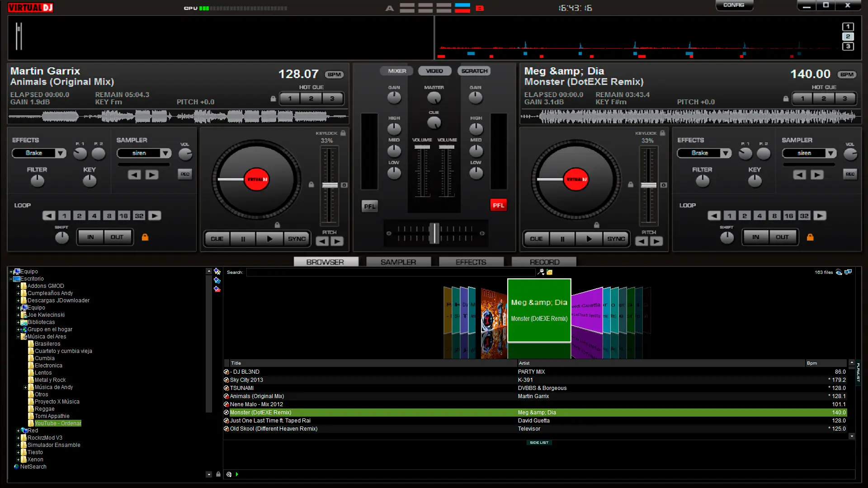This screenshot has height=488, width=868.
Task: Open the CONFIG settings
Action: pyautogui.click(x=734, y=5)
